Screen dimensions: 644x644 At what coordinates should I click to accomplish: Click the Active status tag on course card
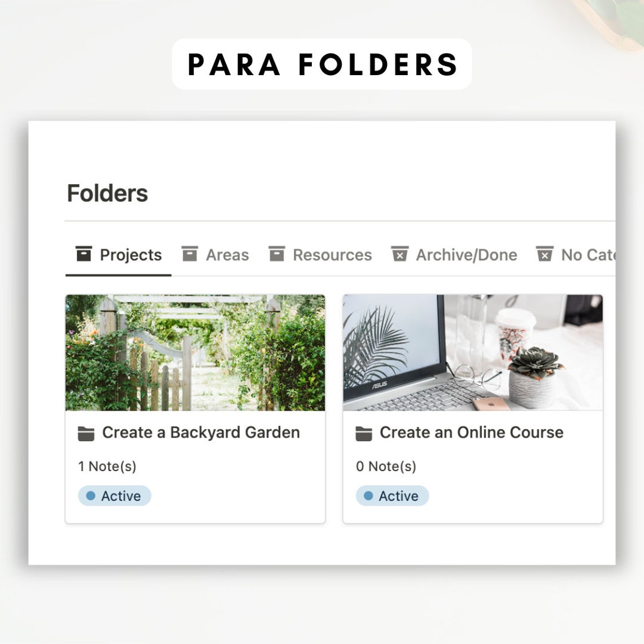point(392,496)
